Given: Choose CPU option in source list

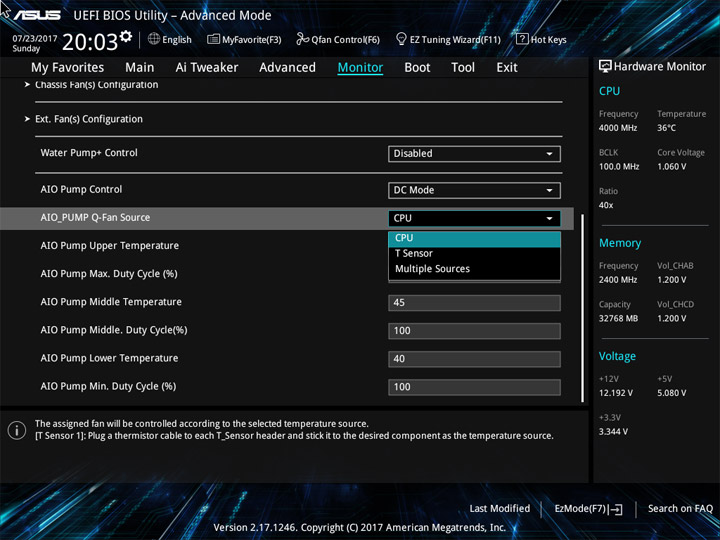Looking at the screenshot, I should 474,238.
